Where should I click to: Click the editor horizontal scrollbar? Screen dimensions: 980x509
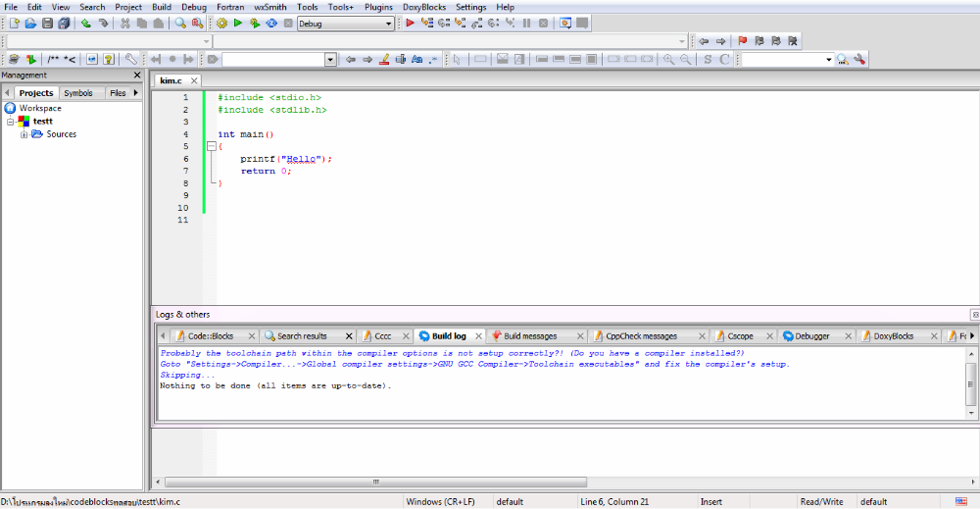point(375,483)
